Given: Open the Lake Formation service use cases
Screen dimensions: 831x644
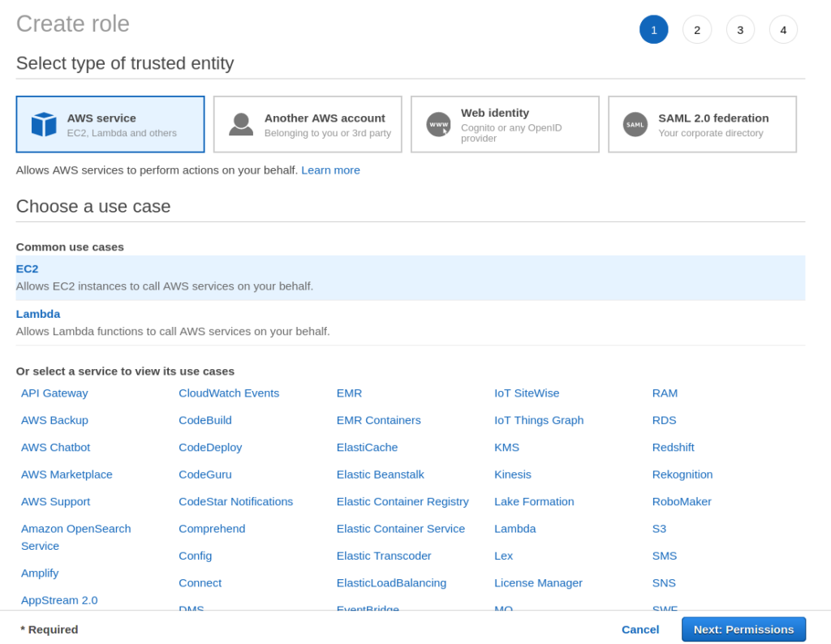Looking at the screenshot, I should point(534,501).
